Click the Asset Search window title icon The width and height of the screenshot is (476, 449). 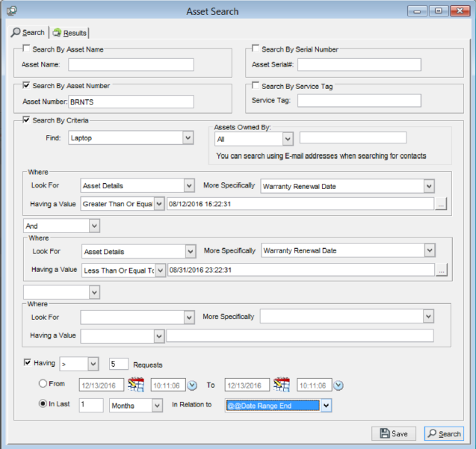[x=12, y=11]
